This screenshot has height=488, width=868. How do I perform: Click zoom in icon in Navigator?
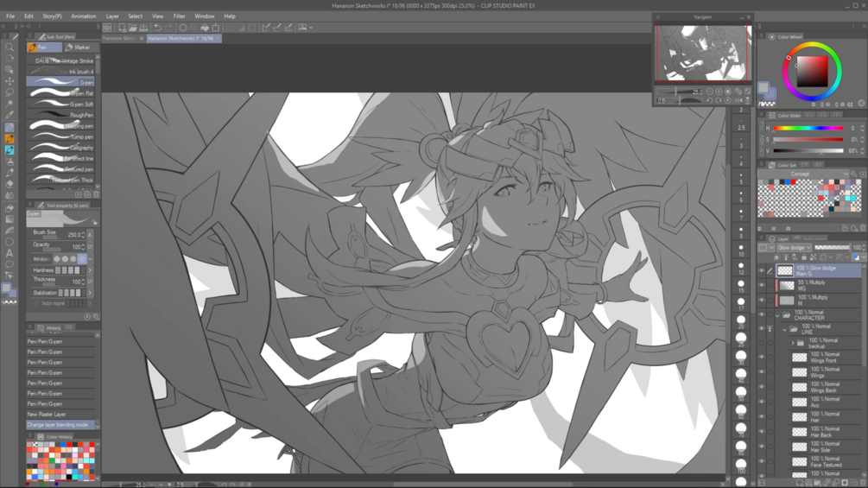pyautogui.click(x=719, y=92)
